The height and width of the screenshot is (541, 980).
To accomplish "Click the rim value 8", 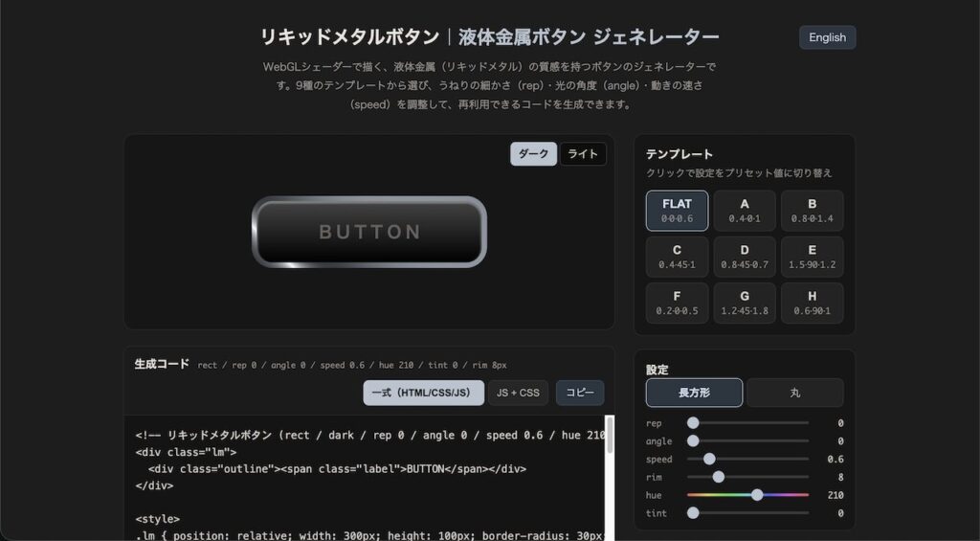I will coord(840,477).
